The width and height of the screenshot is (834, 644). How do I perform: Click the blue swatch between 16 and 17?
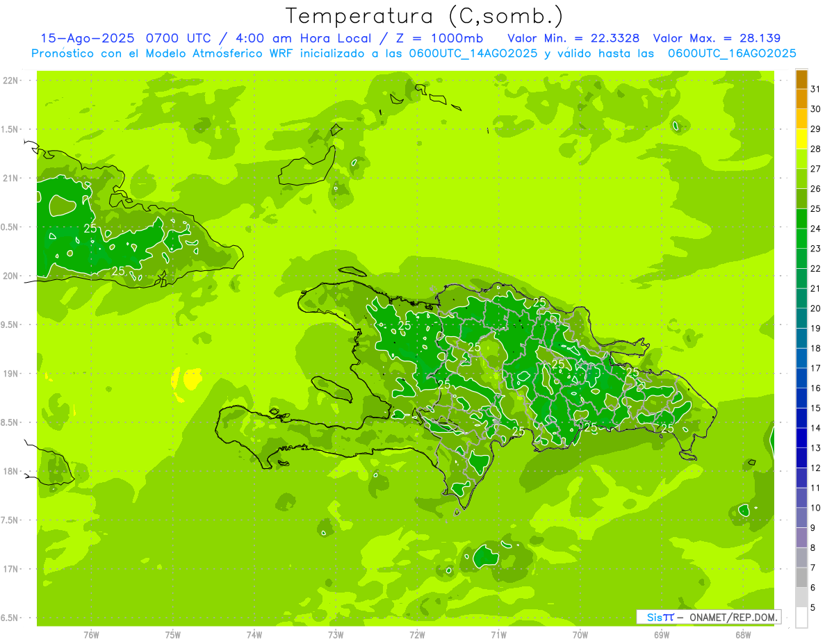(801, 378)
